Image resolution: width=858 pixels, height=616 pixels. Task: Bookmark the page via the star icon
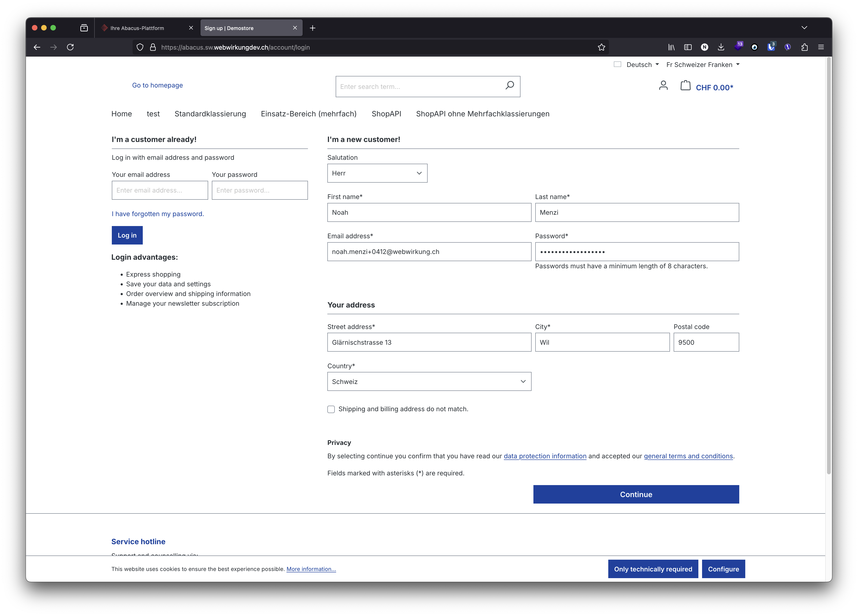tap(601, 47)
